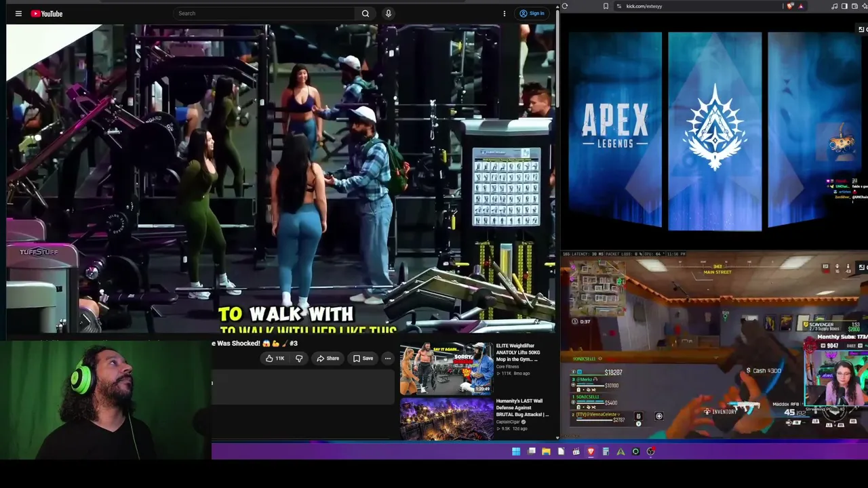868x488 pixels.
Task: Open OBS Studio from the taskbar
Action: tap(650, 451)
